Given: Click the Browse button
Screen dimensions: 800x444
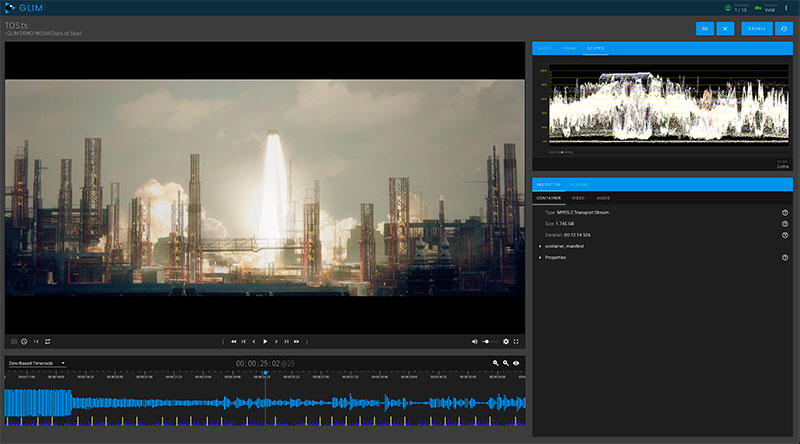Looking at the screenshot, I should click(x=756, y=29).
